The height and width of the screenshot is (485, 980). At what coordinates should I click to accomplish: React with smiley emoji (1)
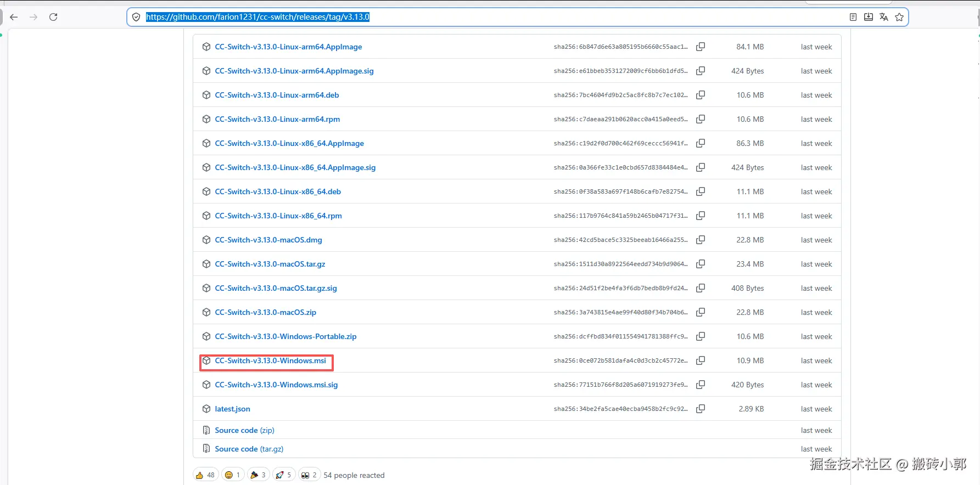[x=233, y=475]
